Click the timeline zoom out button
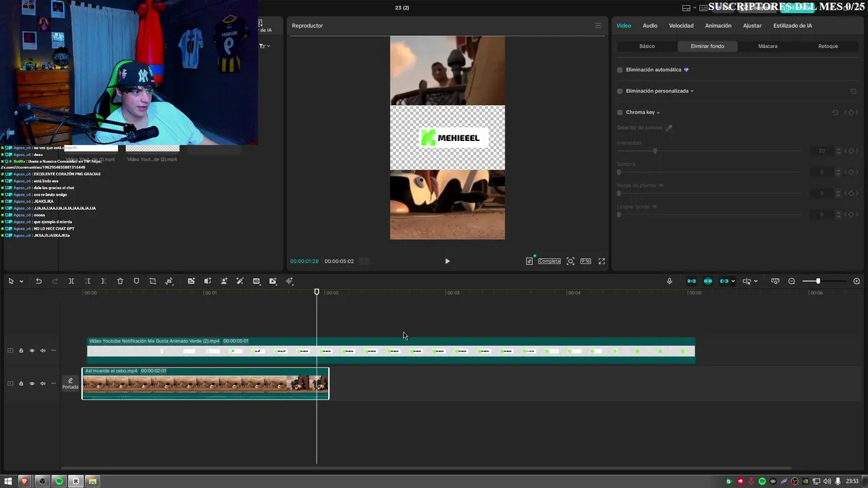The width and height of the screenshot is (868, 488). 791,281
